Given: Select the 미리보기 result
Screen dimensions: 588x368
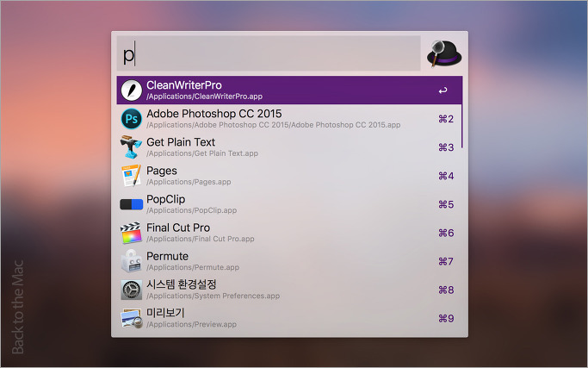Looking at the screenshot, I should (289, 318).
